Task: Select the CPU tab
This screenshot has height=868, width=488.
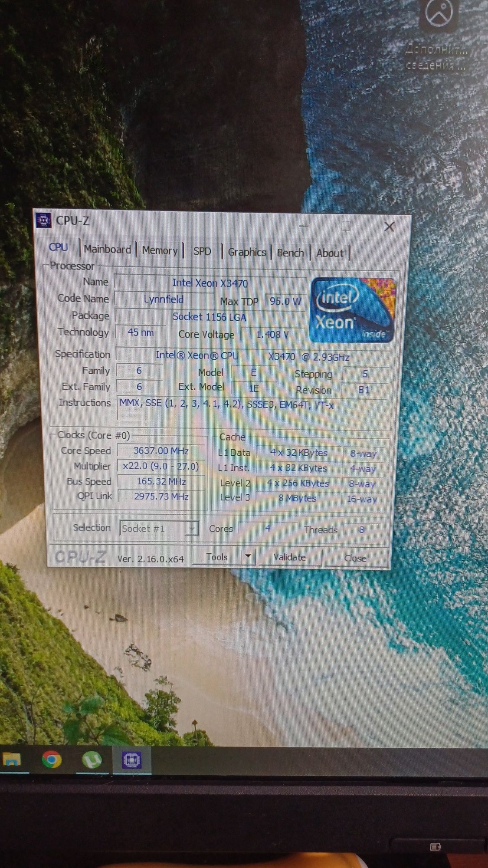Action: [x=59, y=247]
